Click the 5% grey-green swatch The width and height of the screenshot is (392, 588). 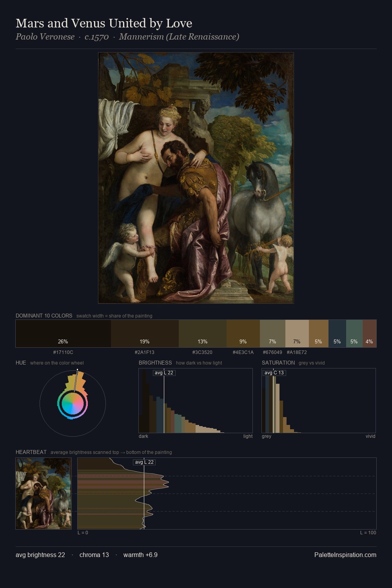[x=354, y=334]
